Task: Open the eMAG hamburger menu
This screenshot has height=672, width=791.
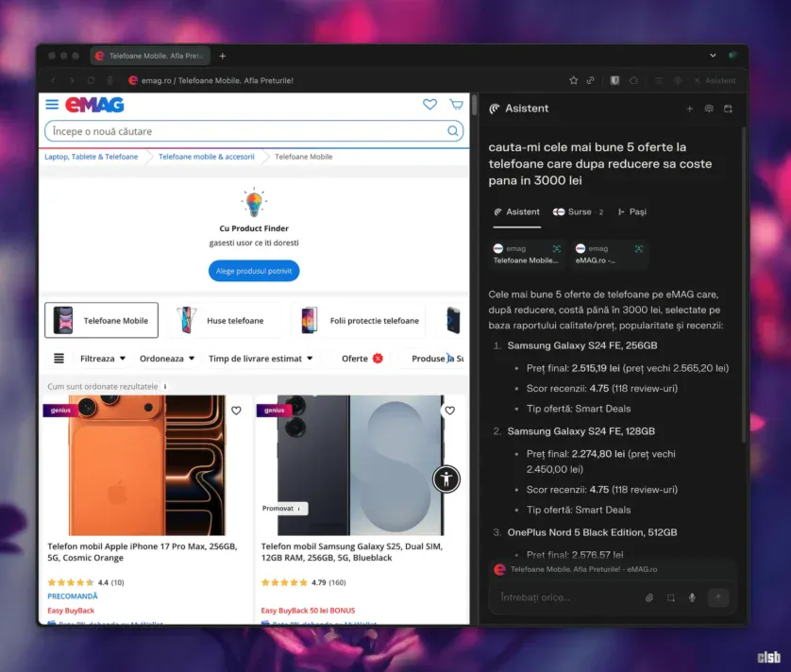Action: [52, 105]
